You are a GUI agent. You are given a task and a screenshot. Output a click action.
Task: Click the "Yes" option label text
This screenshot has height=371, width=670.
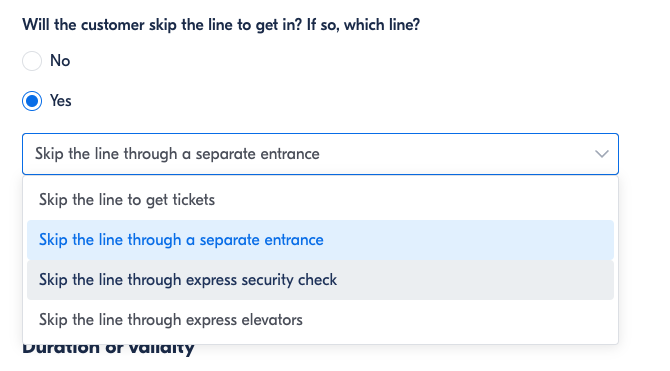61,101
